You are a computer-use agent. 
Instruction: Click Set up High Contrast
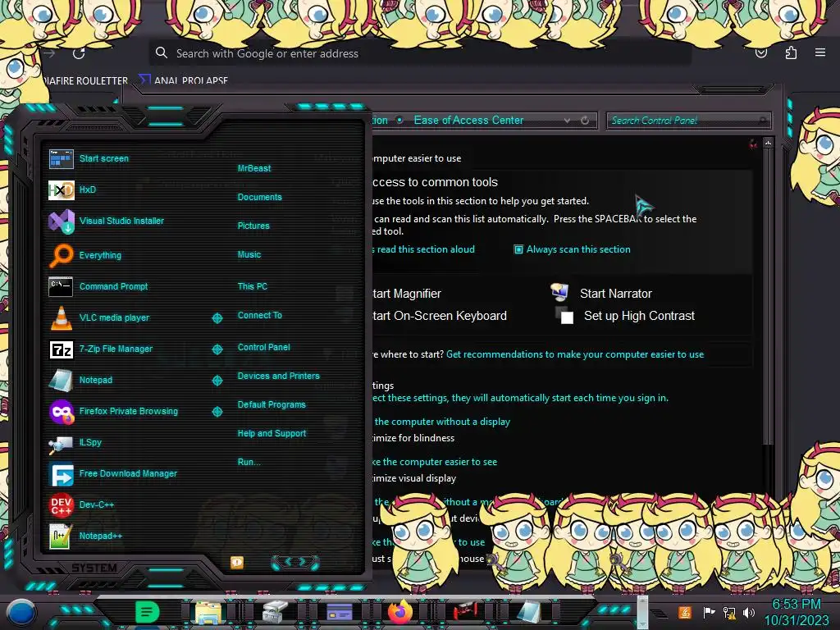[639, 316]
